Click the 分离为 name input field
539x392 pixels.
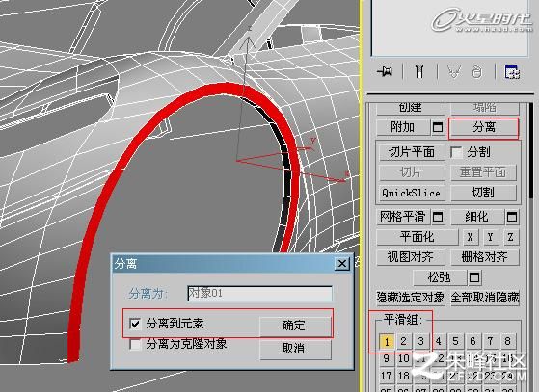coord(260,294)
